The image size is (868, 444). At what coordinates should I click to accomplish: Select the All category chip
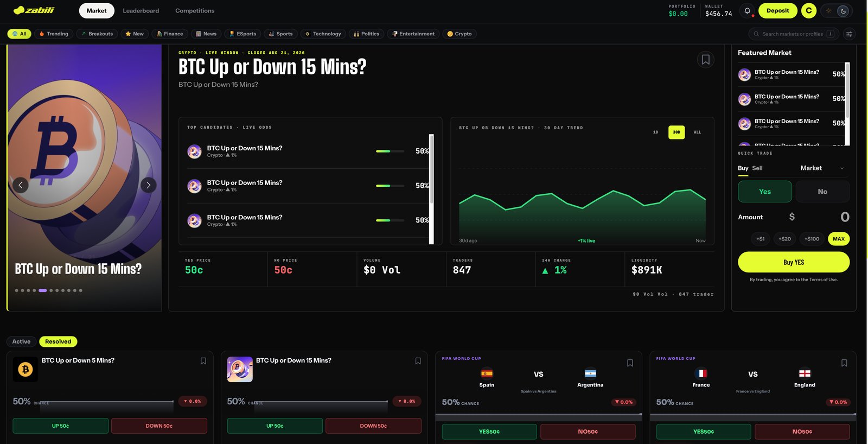[20, 34]
